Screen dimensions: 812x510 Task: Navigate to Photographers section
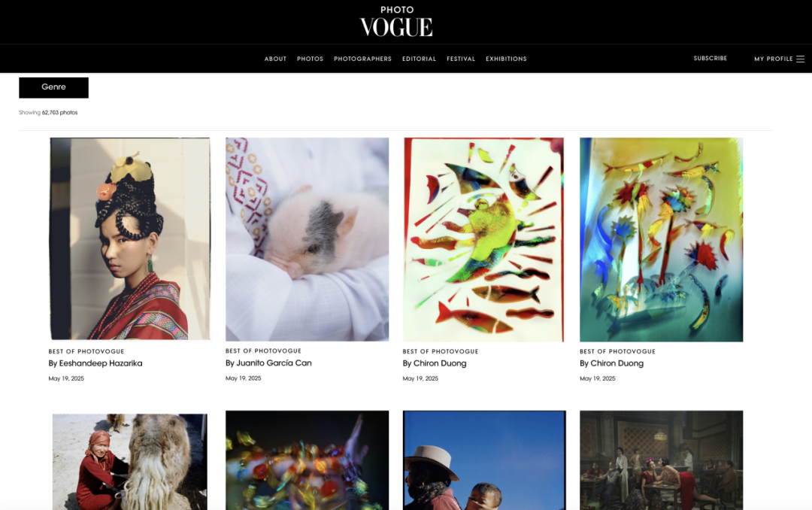(x=362, y=59)
